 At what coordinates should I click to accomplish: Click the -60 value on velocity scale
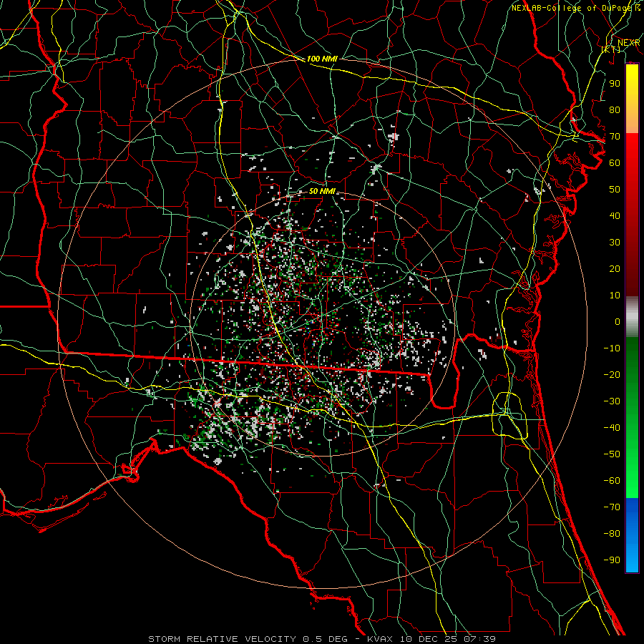612,481
